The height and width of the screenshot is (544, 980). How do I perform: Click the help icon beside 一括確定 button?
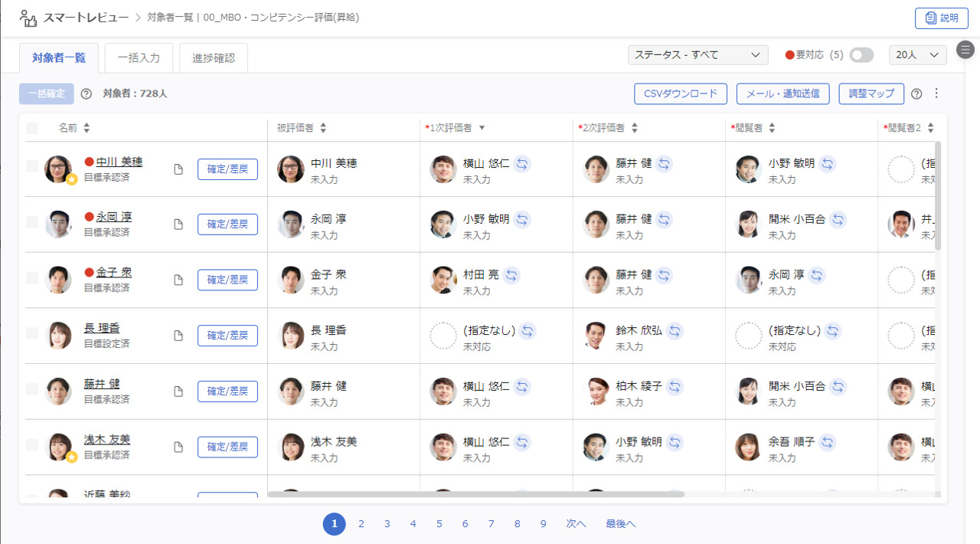[x=86, y=94]
